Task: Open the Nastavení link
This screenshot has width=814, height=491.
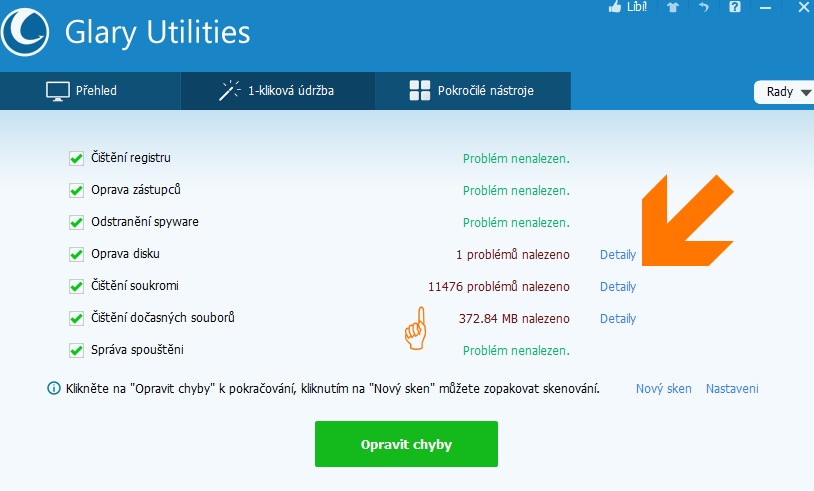Action: [x=732, y=388]
